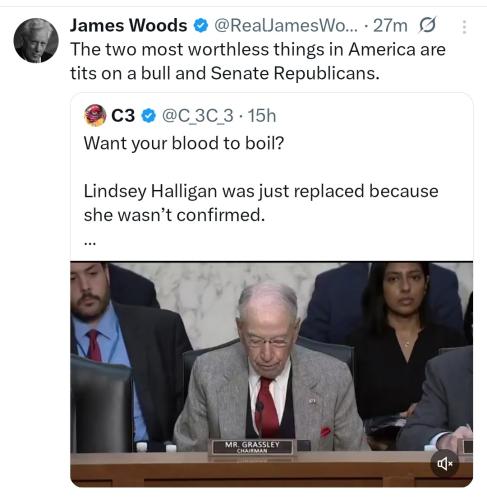The height and width of the screenshot is (500, 487).
Task: Open James Woods profile picture
Action: (36, 40)
